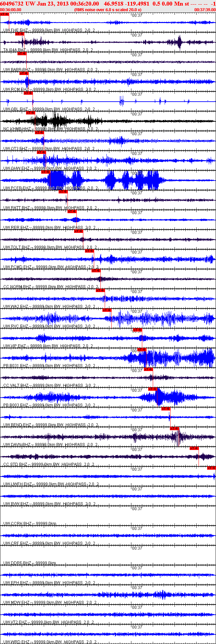Viewport: 216px width, 644px height.
Task: Click the red pick marker on the UW BEND EHZ trace
Action: click(166, 409)
